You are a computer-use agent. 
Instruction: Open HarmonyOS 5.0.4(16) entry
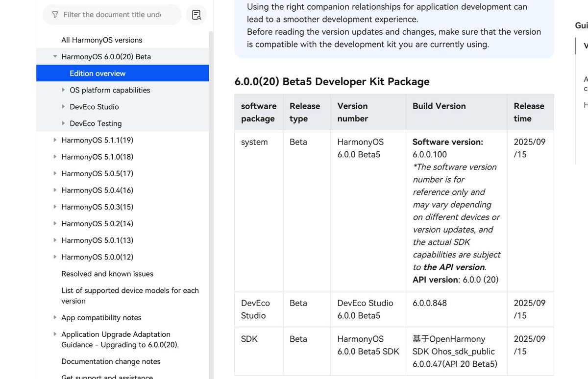[98, 190]
